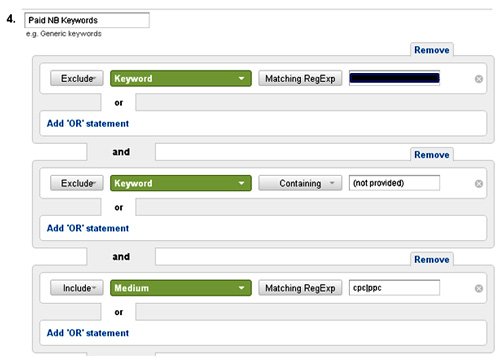Click first Add 'OR' statement link
500x362 pixels.
88,124
